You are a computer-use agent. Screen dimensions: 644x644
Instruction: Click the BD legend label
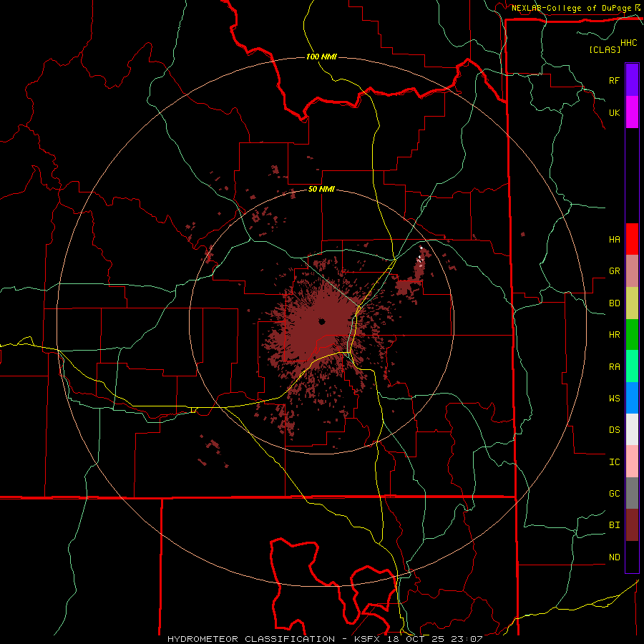coord(614,303)
